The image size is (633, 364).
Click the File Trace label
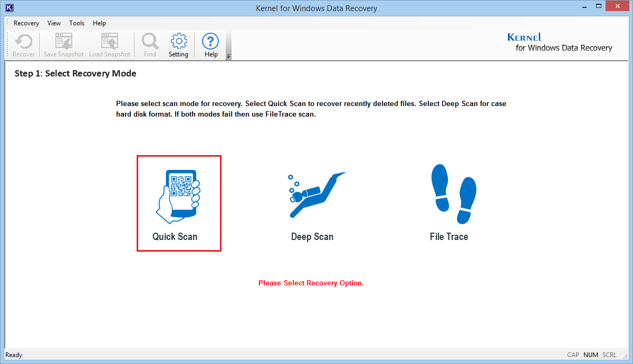click(449, 237)
